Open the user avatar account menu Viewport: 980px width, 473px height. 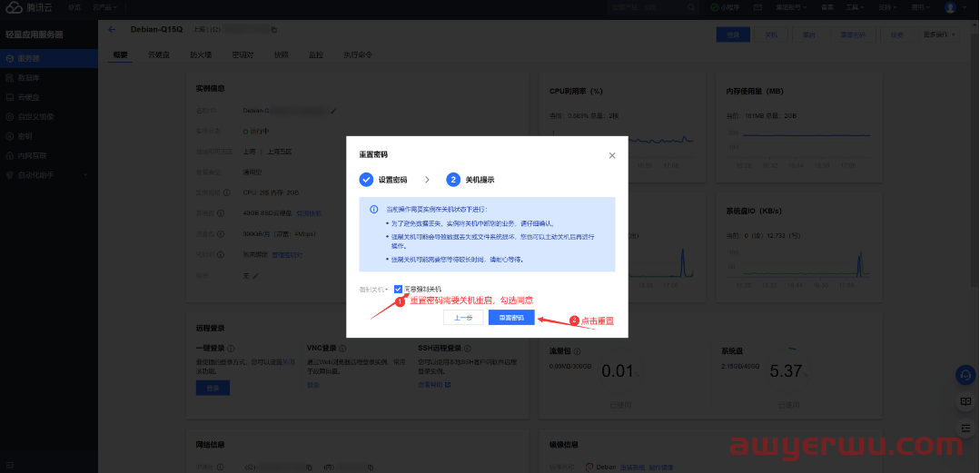950,7
